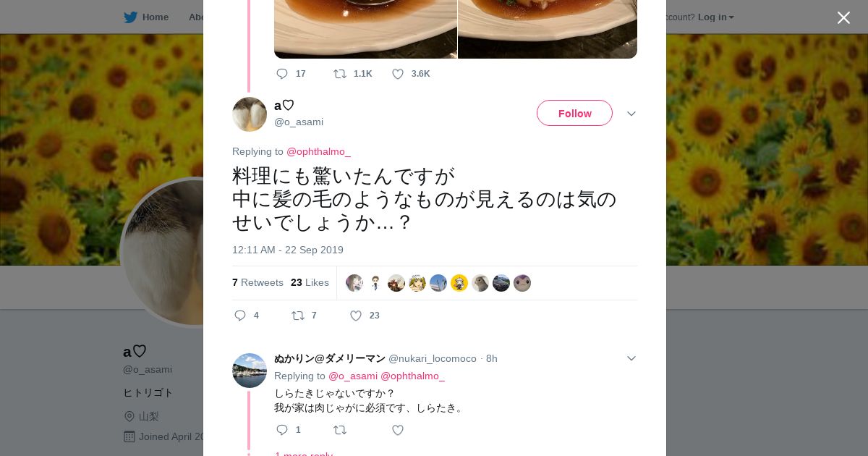Retweet the photo tweet with 1.1K retweets

coord(339,74)
